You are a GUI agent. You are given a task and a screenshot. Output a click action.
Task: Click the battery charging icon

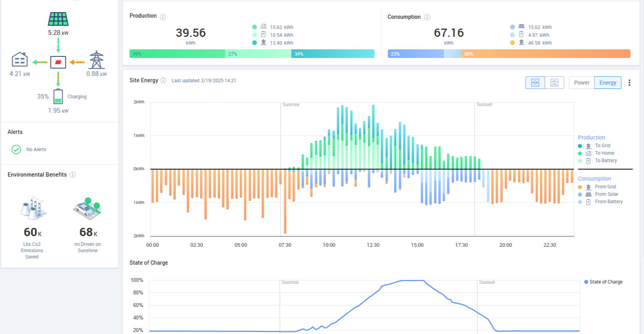coord(58,96)
